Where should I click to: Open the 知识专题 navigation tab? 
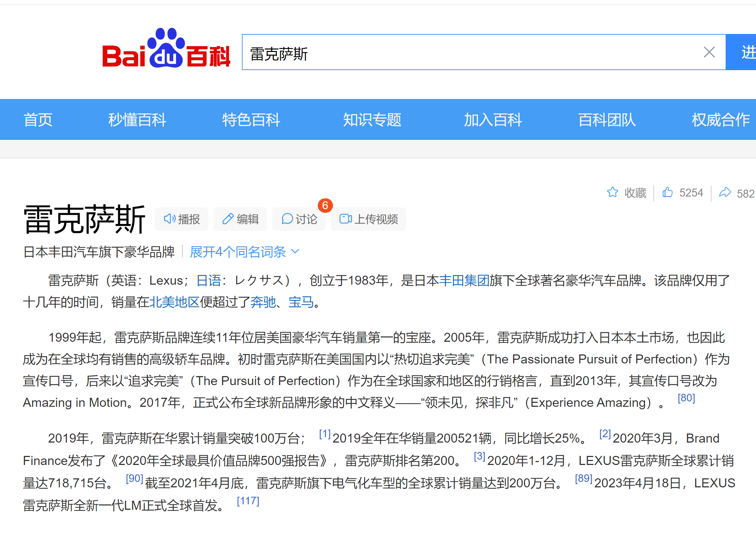(372, 120)
